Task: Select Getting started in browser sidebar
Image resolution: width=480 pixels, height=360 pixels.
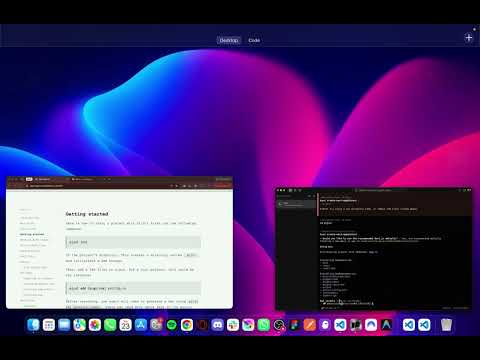Action: (32, 234)
